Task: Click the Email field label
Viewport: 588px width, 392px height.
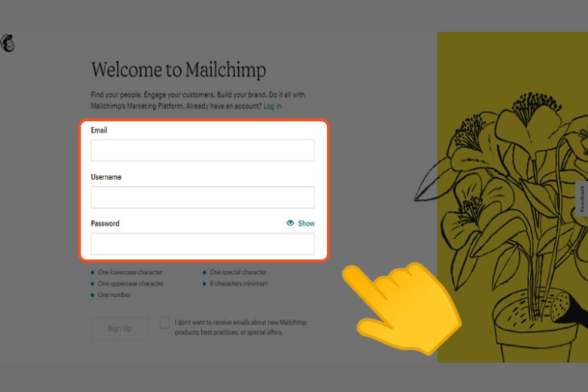Action: pyautogui.click(x=99, y=130)
